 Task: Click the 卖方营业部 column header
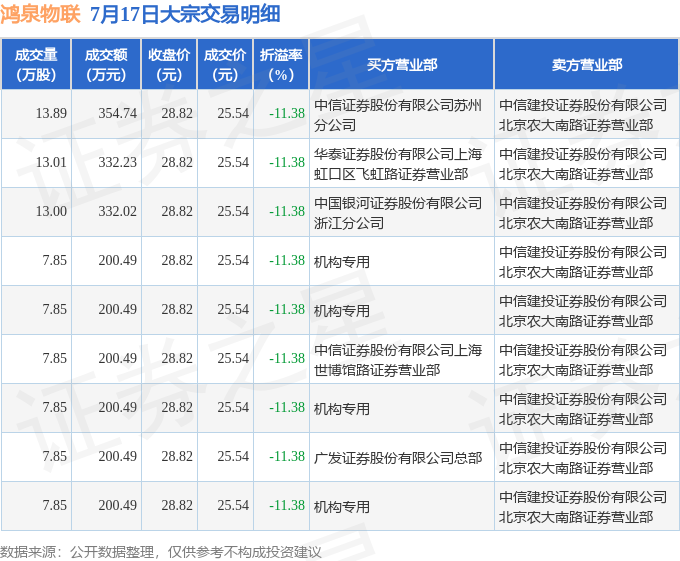(587, 65)
